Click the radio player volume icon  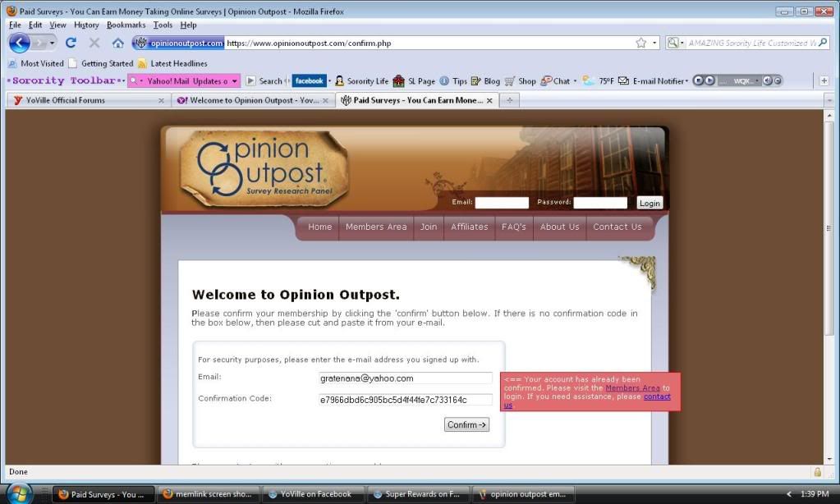tap(767, 80)
